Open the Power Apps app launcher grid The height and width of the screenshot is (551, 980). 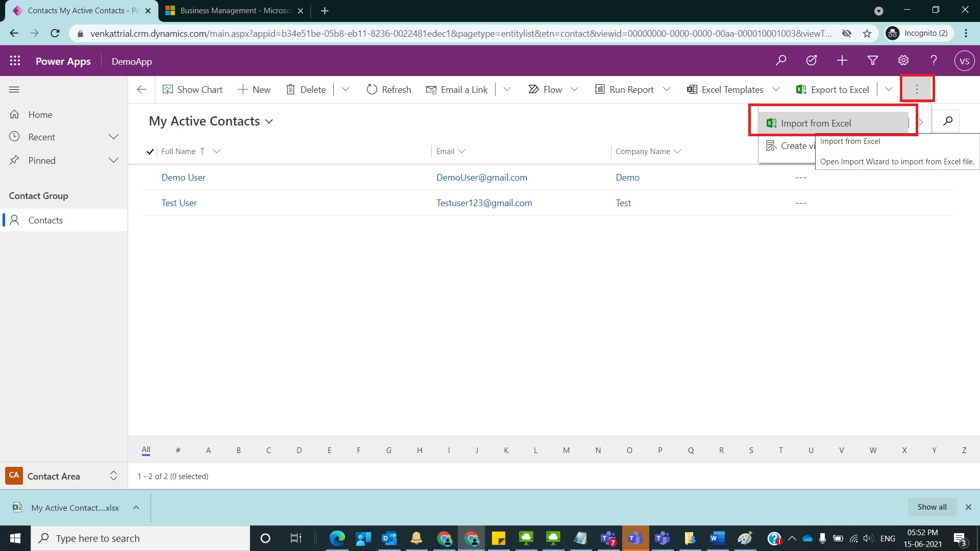15,60
